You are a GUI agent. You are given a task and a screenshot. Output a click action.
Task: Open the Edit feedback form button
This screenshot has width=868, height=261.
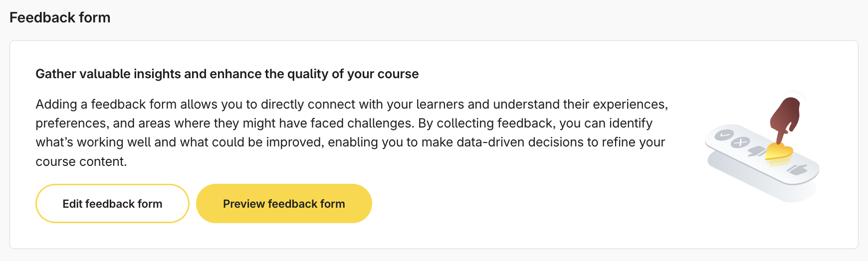click(x=112, y=204)
